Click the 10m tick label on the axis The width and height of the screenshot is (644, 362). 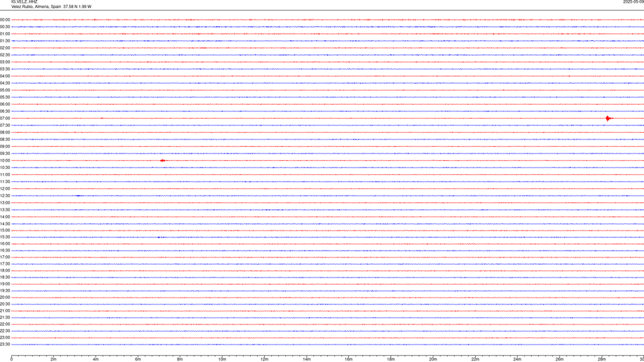coord(222,359)
